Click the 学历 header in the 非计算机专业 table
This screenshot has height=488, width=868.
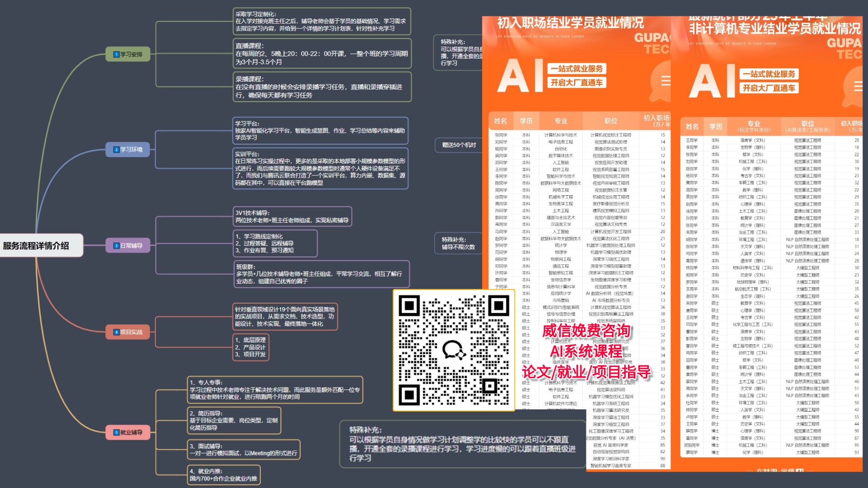tap(716, 127)
